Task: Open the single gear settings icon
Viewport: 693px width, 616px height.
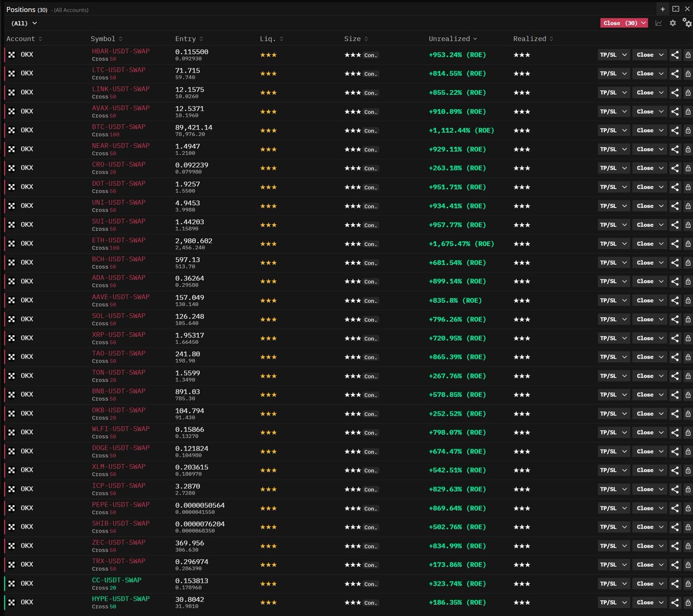Action: (x=673, y=23)
